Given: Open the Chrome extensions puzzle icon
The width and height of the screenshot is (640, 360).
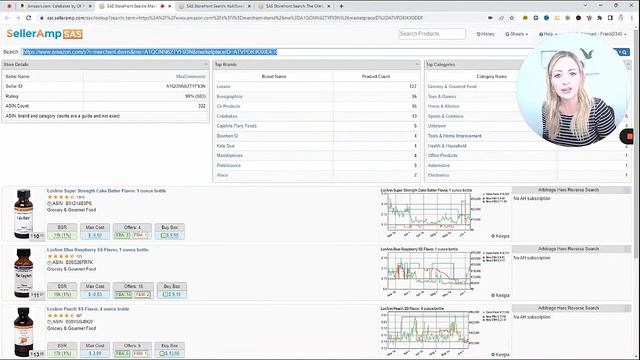Looking at the screenshot, I should 600,18.
